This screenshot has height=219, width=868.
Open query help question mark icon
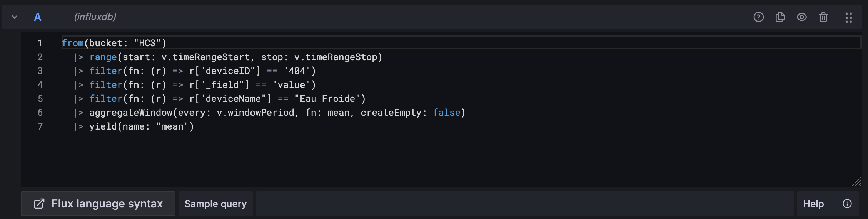click(x=758, y=17)
